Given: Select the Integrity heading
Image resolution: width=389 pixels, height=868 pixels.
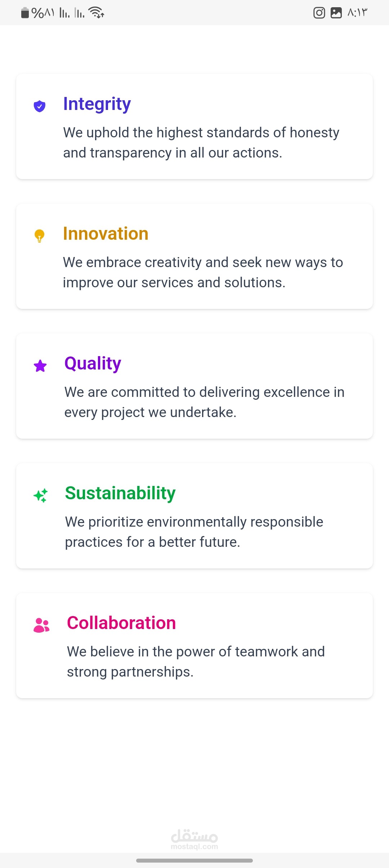Looking at the screenshot, I should [97, 104].
